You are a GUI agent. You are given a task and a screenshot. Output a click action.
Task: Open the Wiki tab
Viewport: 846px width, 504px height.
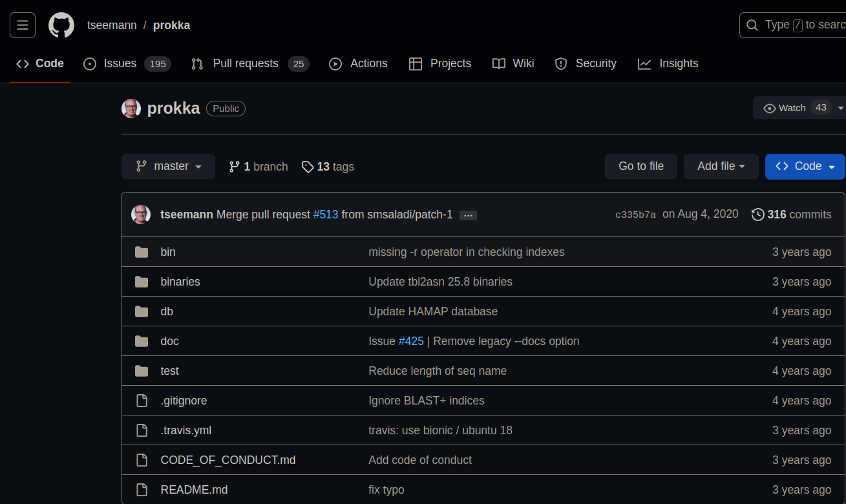point(513,63)
